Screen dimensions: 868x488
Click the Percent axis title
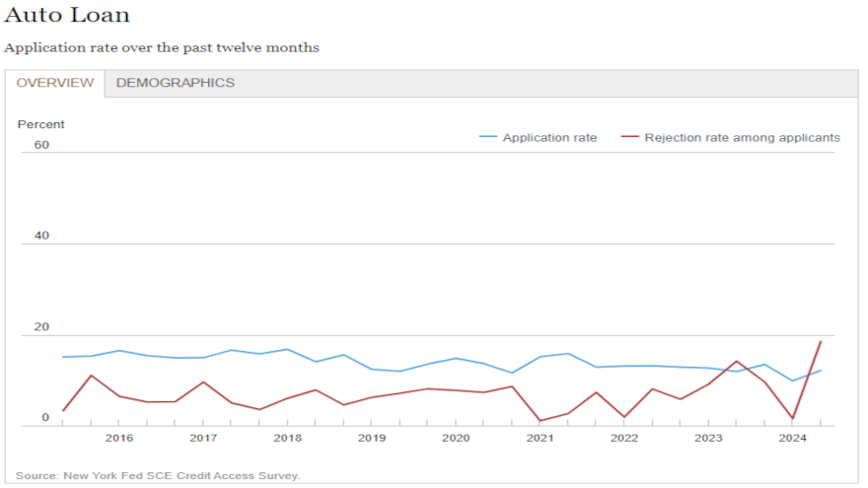(x=41, y=124)
